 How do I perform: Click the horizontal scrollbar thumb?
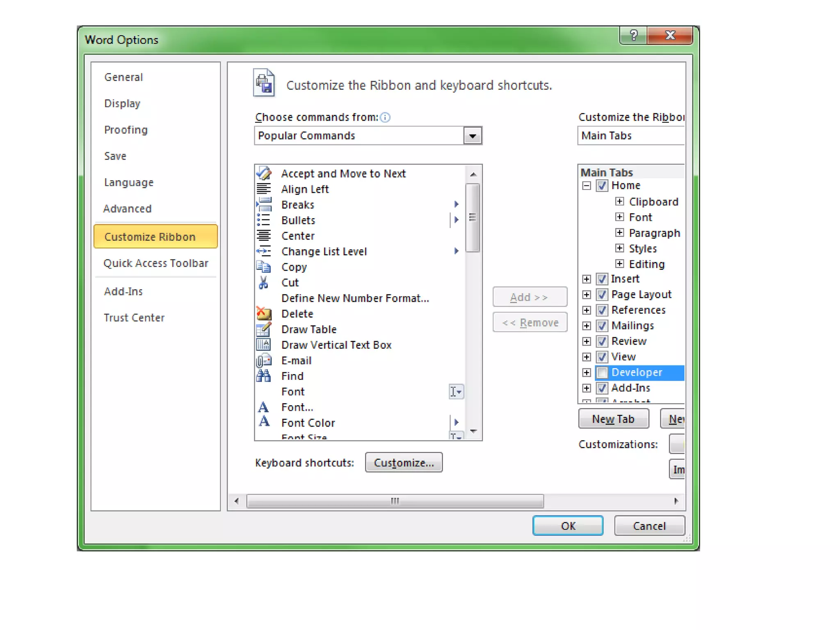click(x=395, y=501)
